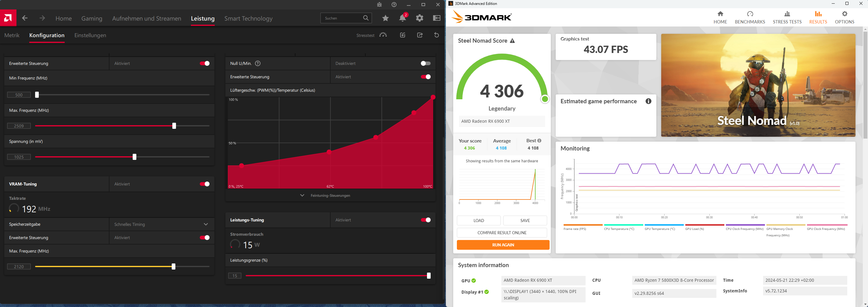Click the forward arrow in AMD Software

(42, 18)
